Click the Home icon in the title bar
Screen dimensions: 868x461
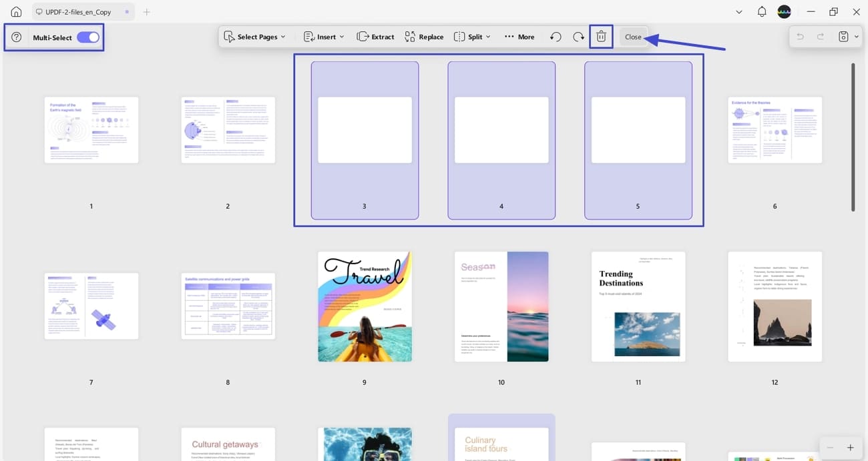15,11
